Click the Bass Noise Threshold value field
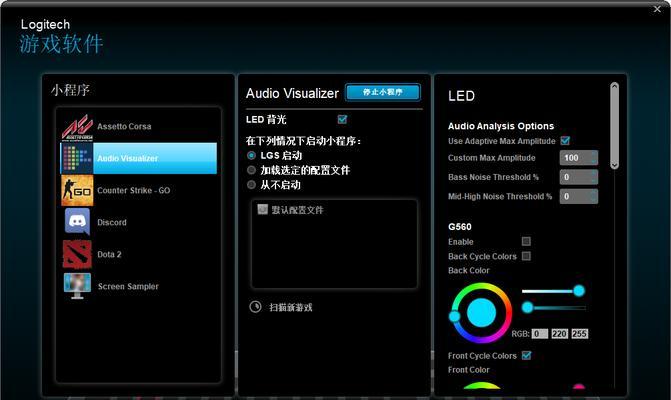This screenshot has width=671, height=400. tap(579, 177)
